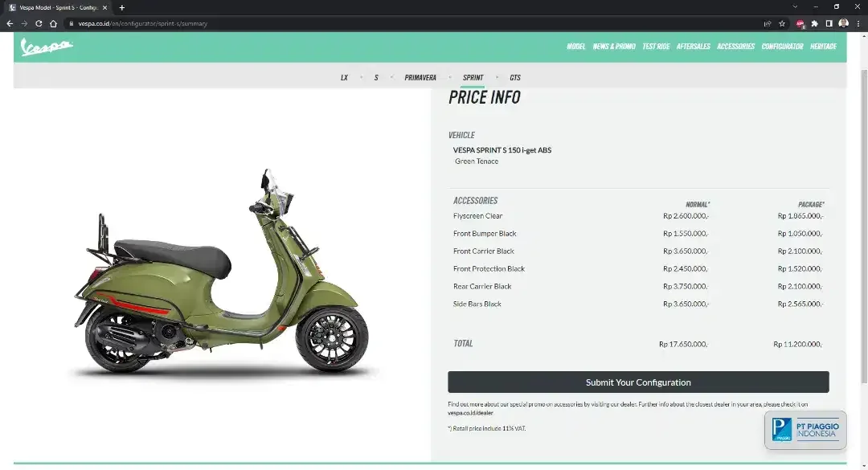The image size is (868, 470).
Task: Click the 'Green Tenace' color name
Action: pyautogui.click(x=477, y=161)
